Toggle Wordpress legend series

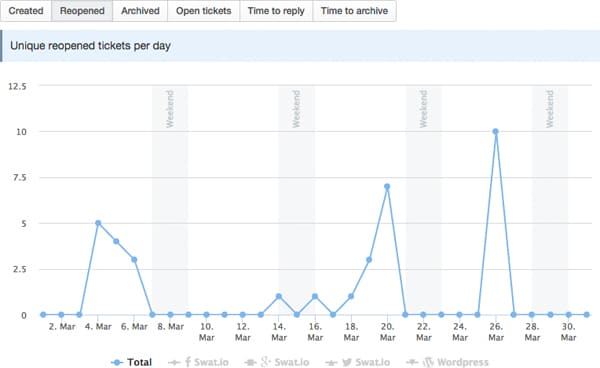click(447, 362)
